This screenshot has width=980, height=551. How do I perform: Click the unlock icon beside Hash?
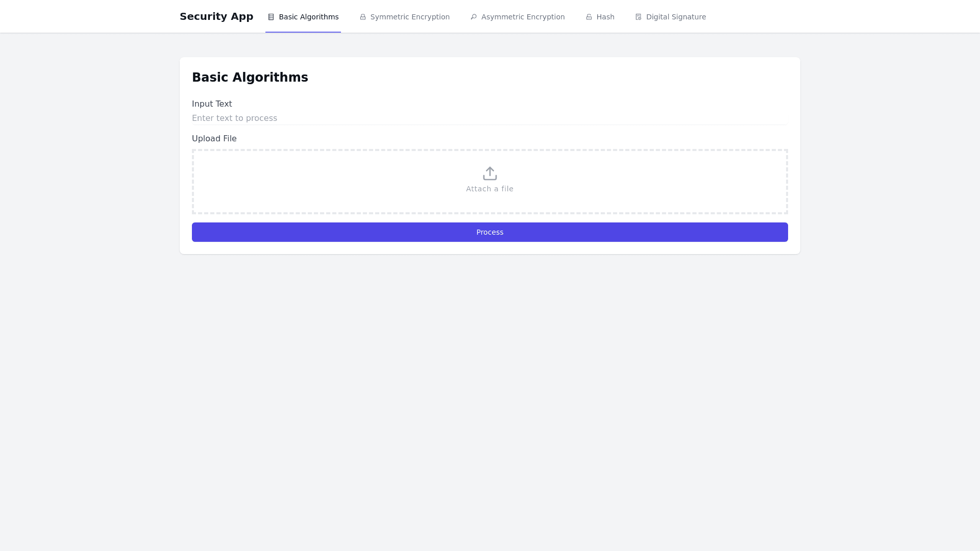tap(589, 17)
